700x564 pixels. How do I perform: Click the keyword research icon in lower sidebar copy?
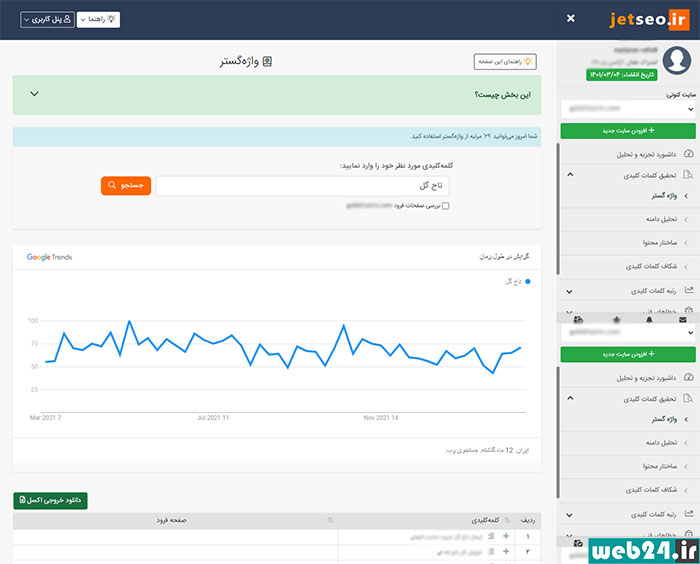688,398
